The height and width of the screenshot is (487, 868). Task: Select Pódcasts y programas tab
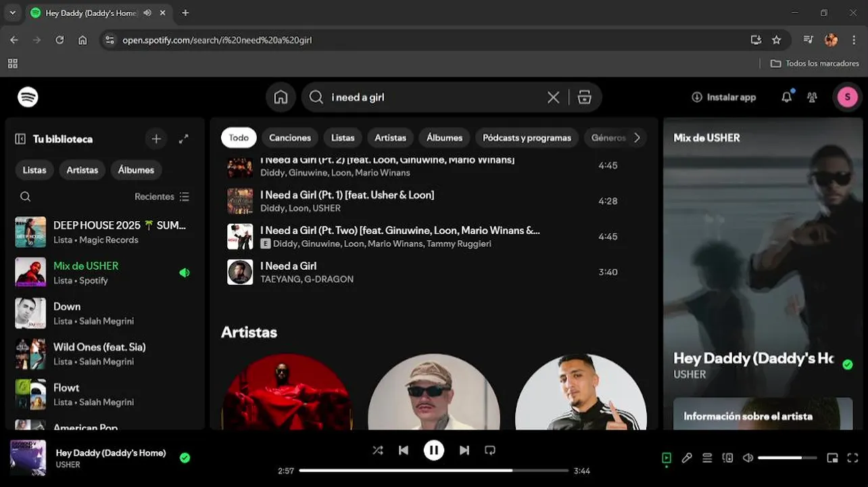527,137
